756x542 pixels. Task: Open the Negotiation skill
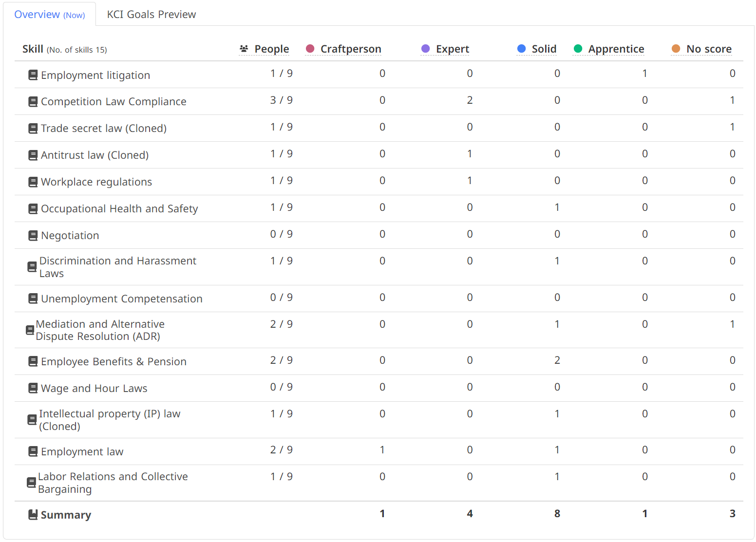(x=70, y=235)
